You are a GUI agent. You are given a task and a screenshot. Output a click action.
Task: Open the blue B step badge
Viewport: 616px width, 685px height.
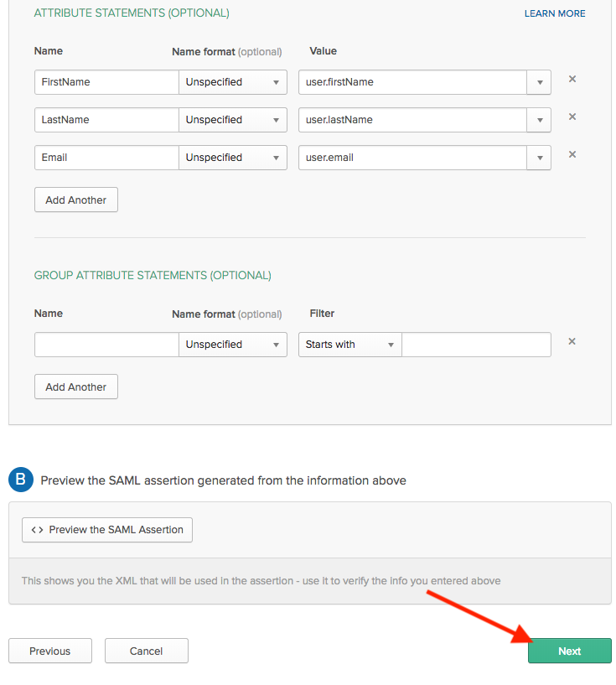tap(20, 480)
